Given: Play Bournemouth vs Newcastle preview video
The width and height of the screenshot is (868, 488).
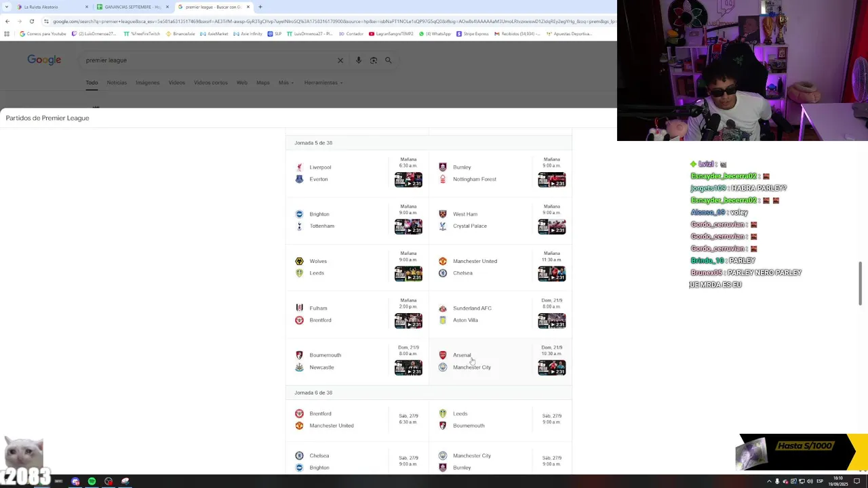Looking at the screenshot, I should click(408, 367).
